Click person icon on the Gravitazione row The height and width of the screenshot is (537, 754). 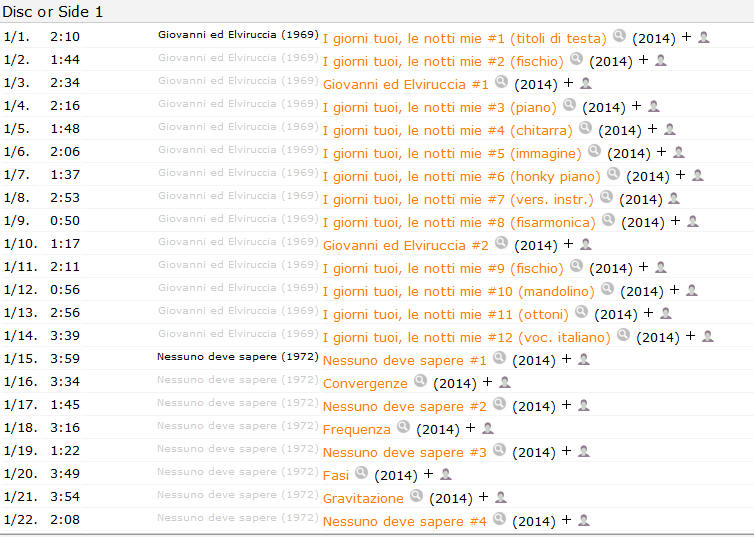point(500,497)
